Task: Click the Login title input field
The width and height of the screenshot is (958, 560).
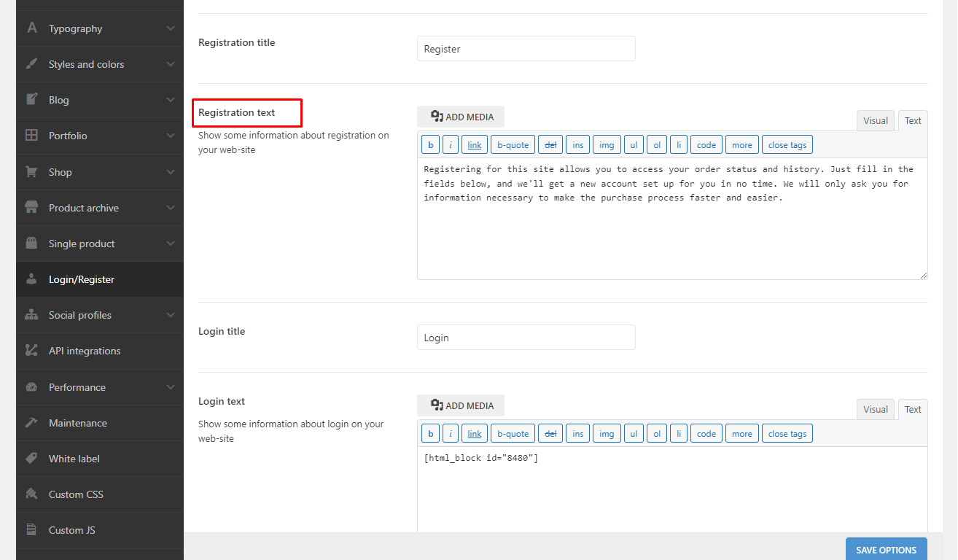Action: tap(526, 338)
